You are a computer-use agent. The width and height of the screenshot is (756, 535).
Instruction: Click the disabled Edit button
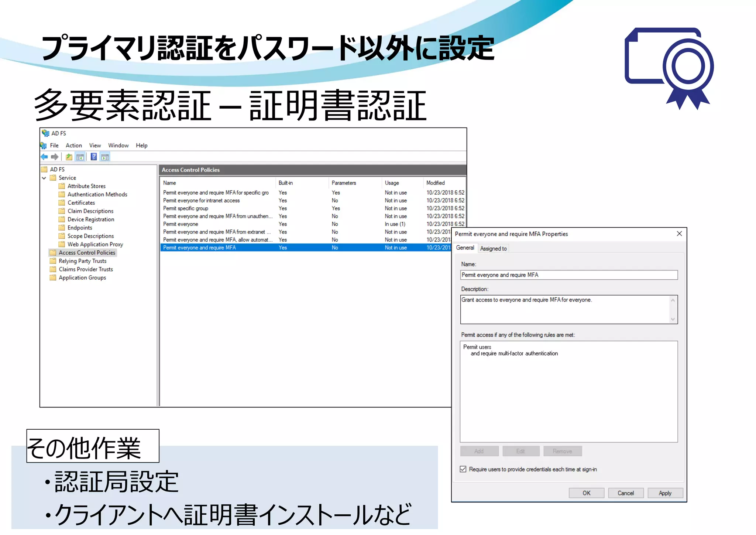coord(520,451)
